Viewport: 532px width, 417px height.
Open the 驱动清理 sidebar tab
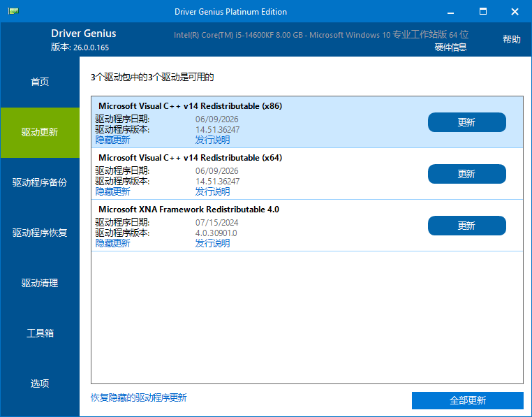tap(40, 283)
